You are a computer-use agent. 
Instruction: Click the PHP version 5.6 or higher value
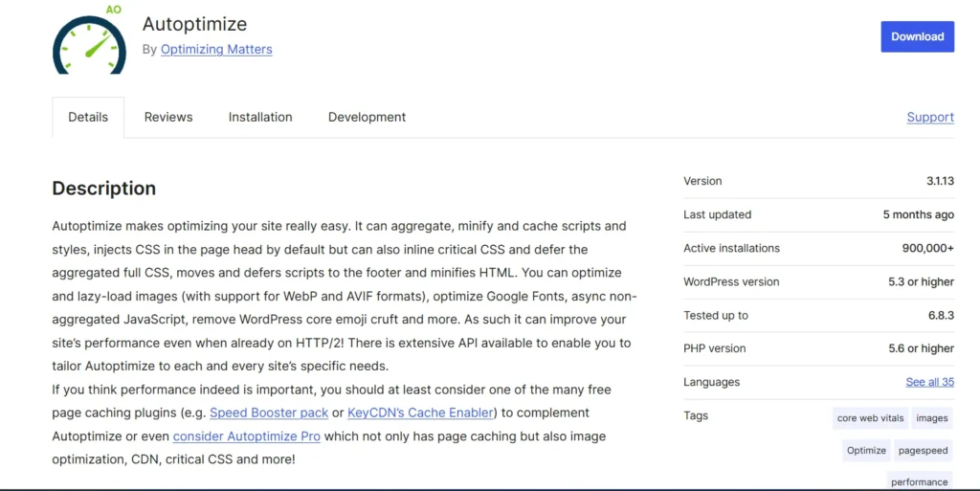pos(922,348)
